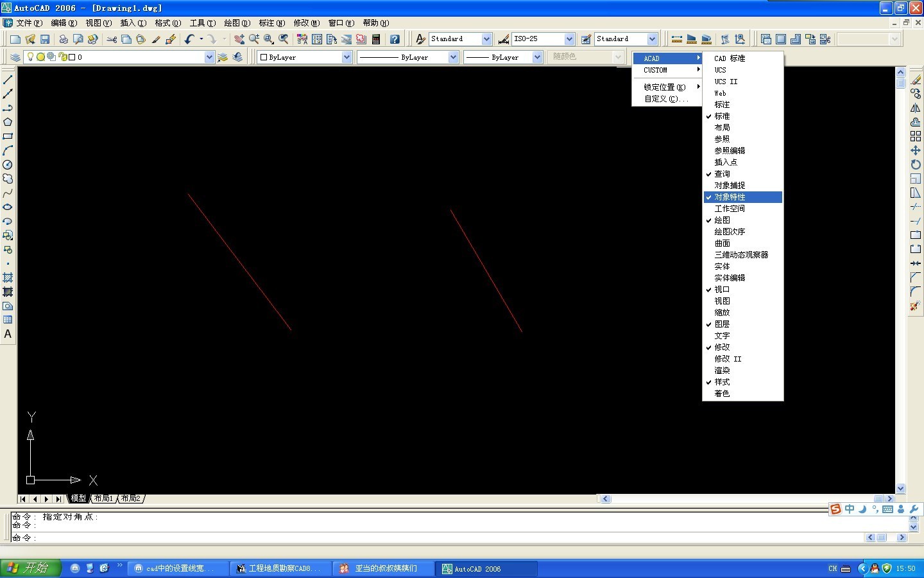Select the Rectangle drawing tool
The image size is (924, 578).
pos(8,136)
